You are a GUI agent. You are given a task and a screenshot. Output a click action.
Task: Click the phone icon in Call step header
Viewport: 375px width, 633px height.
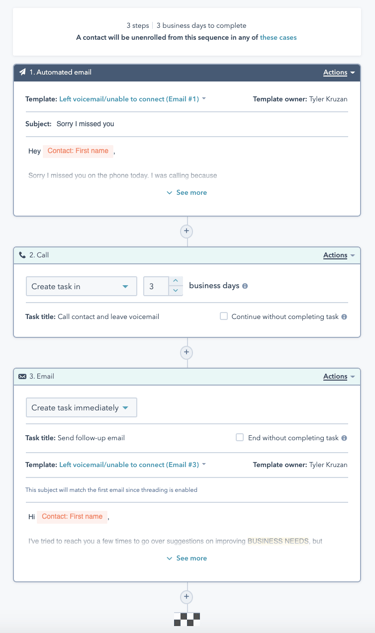pos(22,255)
